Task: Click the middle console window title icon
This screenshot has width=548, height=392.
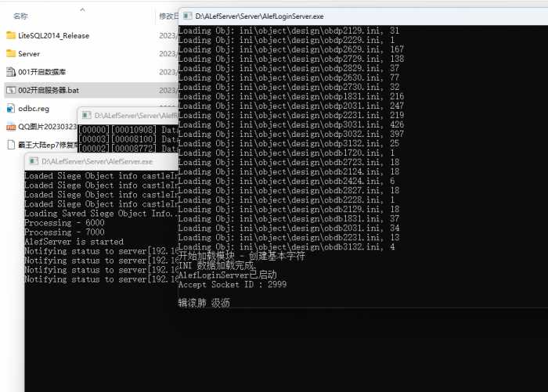Action: click(x=87, y=115)
